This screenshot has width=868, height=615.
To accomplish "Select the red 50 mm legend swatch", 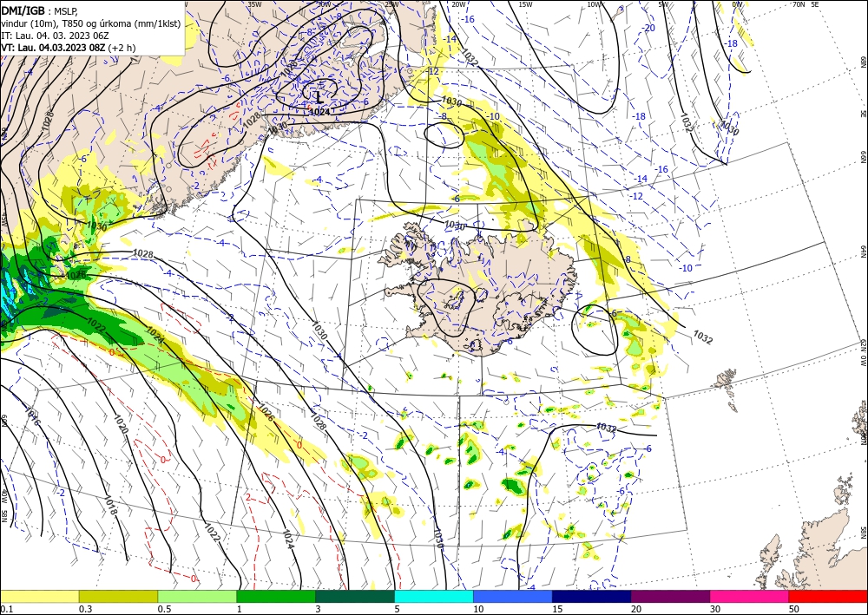I will [x=828, y=596].
